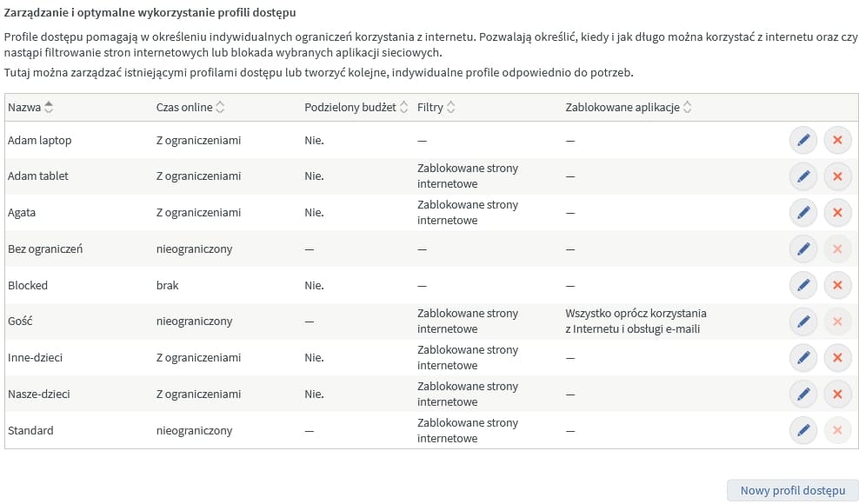Edit the Agata profile

click(802, 212)
